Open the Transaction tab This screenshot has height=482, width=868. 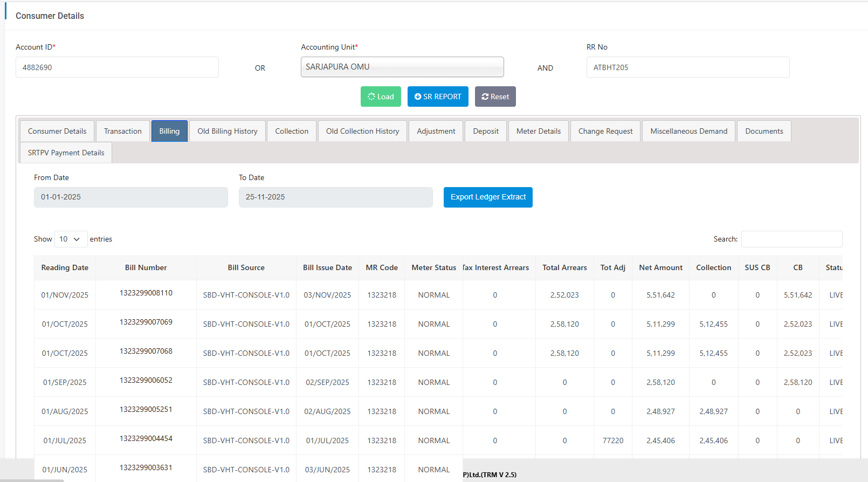123,131
